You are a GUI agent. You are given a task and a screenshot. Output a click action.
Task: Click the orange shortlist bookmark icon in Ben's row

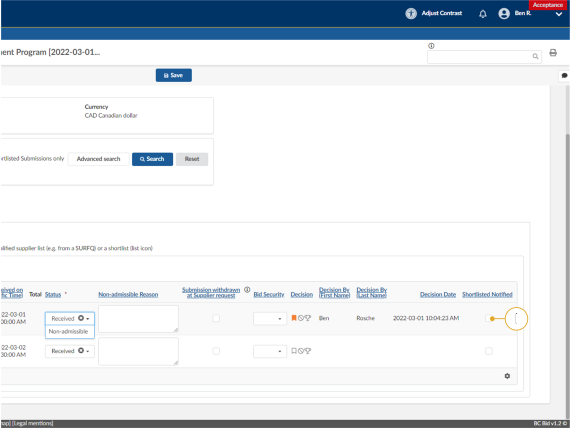point(294,318)
